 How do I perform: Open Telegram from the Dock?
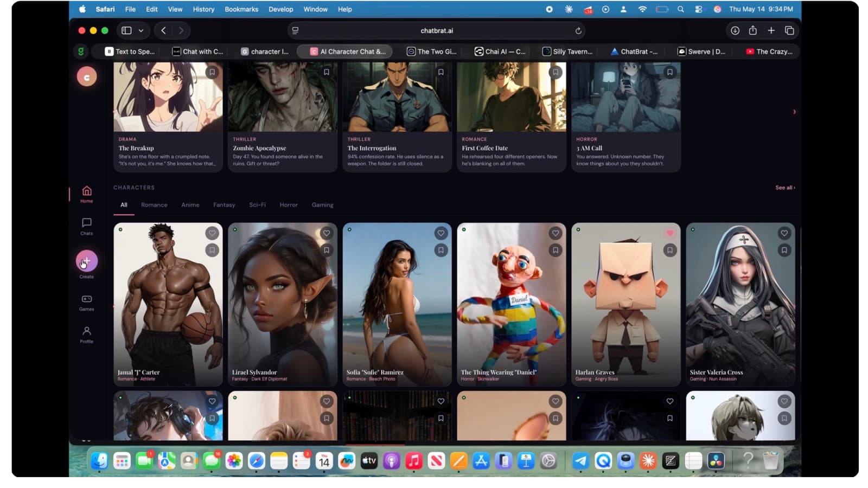pyautogui.click(x=580, y=461)
